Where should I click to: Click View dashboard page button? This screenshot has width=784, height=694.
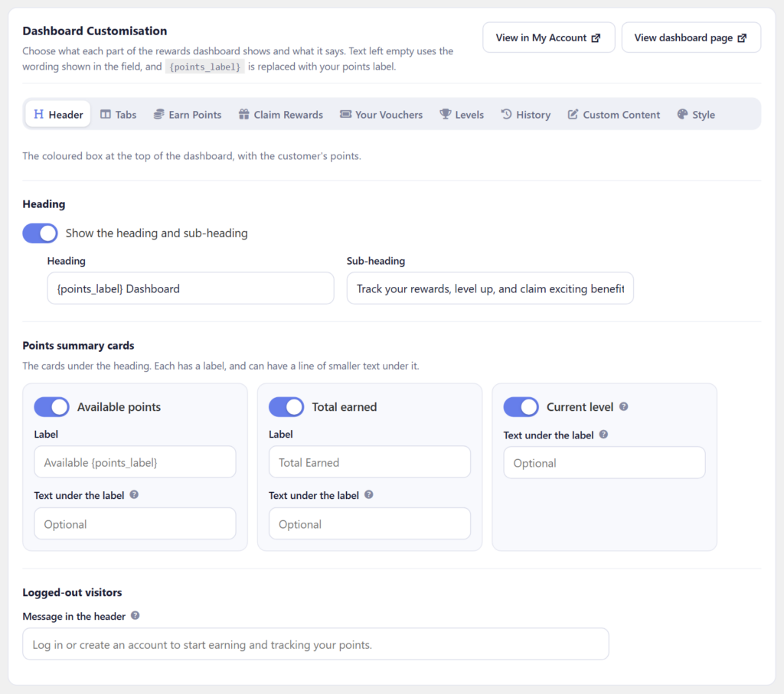(691, 37)
